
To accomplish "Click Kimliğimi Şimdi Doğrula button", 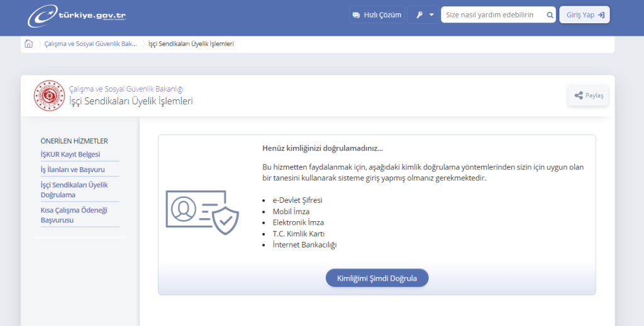I will [377, 278].
